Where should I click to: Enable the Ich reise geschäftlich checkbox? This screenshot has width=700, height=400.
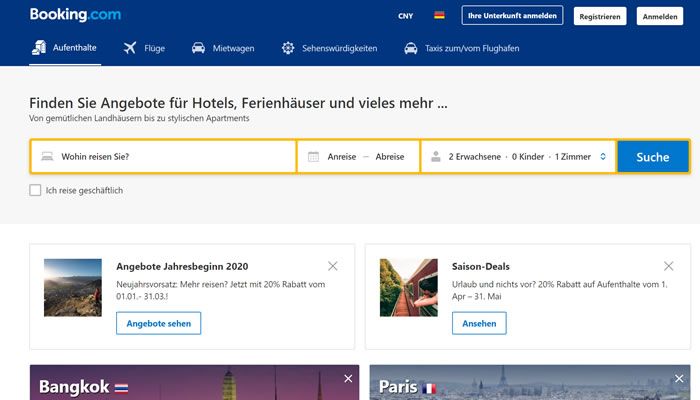pyautogui.click(x=36, y=190)
